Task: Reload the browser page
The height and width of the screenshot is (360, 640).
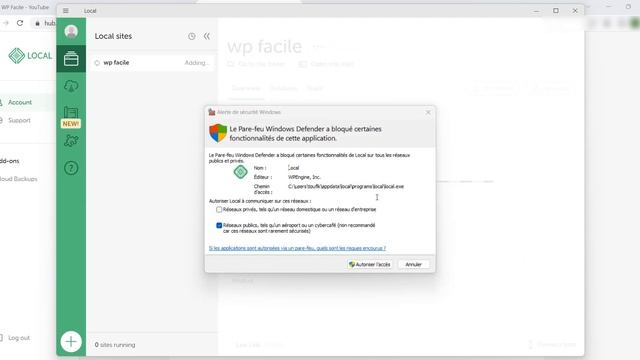Action: 20,23
